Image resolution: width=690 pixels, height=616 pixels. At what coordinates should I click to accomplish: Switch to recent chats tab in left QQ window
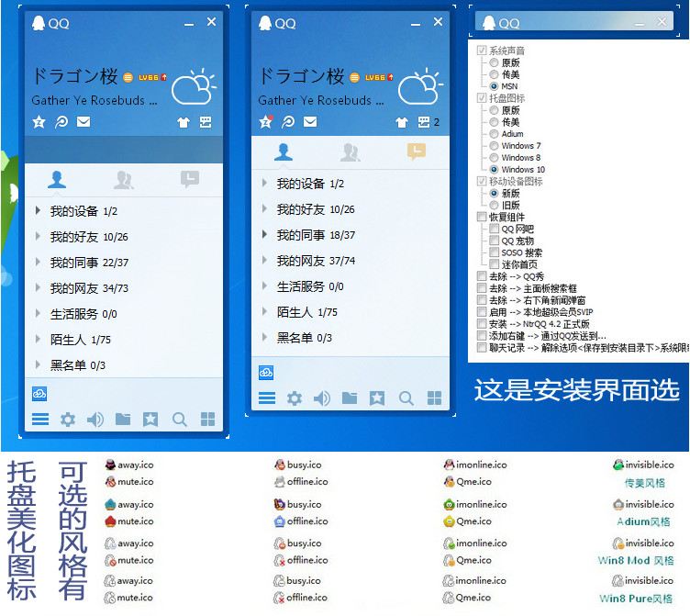[190, 179]
